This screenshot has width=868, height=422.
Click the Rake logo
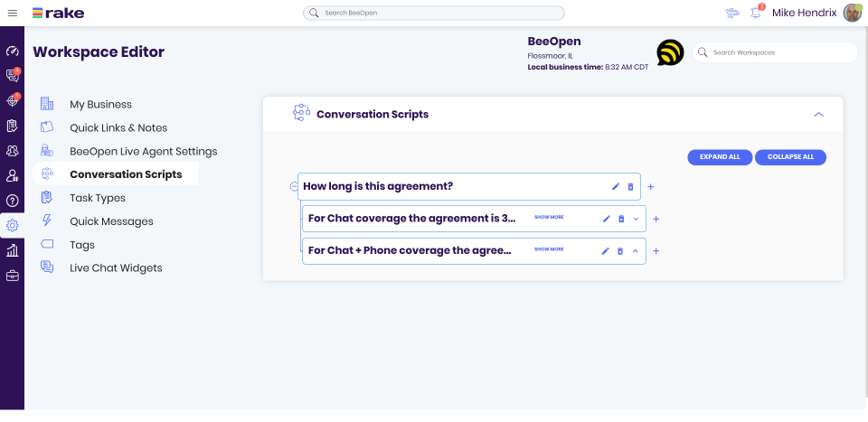click(x=58, y=13)
